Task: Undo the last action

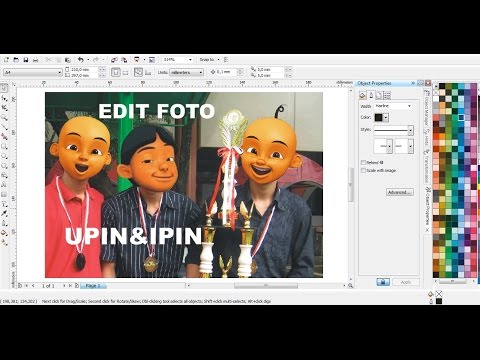Action: pos(81,60)
